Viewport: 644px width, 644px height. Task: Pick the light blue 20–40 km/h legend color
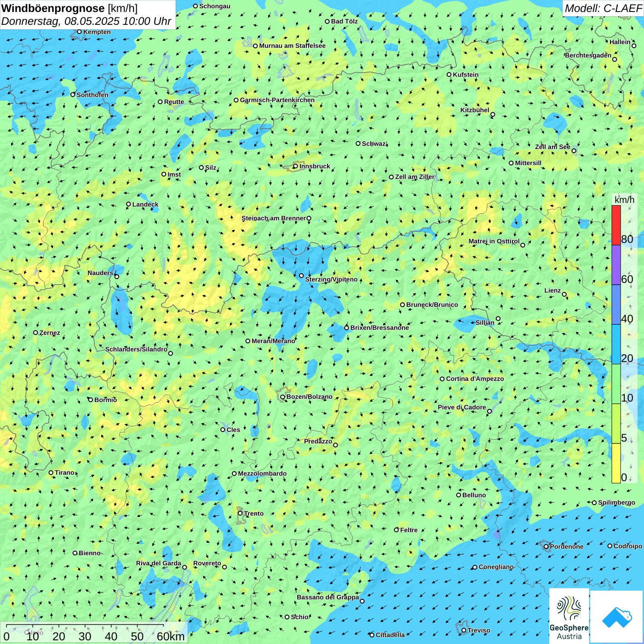coord(616,344)
